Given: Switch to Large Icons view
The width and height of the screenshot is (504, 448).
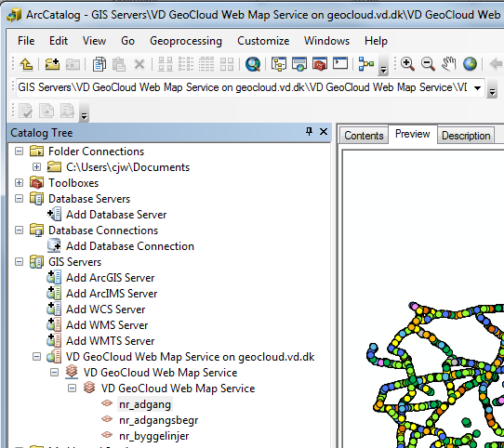Looking at the screenshot, I should pos(166,64).
